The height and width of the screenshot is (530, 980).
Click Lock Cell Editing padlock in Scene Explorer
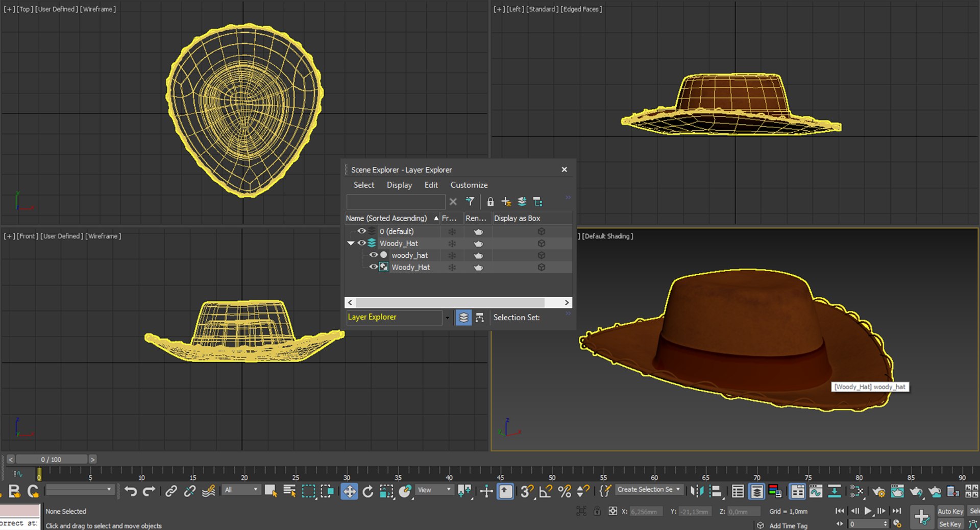click(490, 202)
